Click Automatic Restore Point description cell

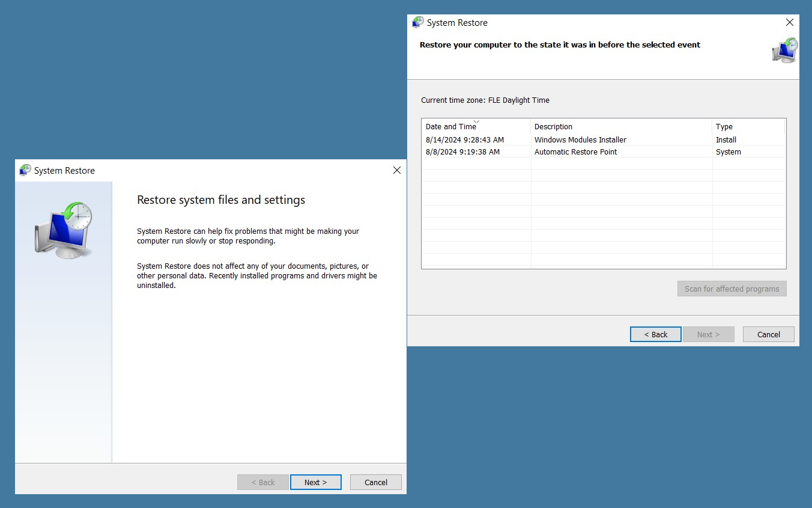click(575, 151)
